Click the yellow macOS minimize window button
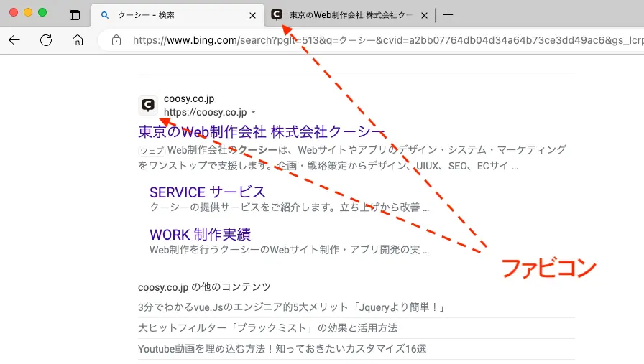The image size is (644, 364). 28,12
